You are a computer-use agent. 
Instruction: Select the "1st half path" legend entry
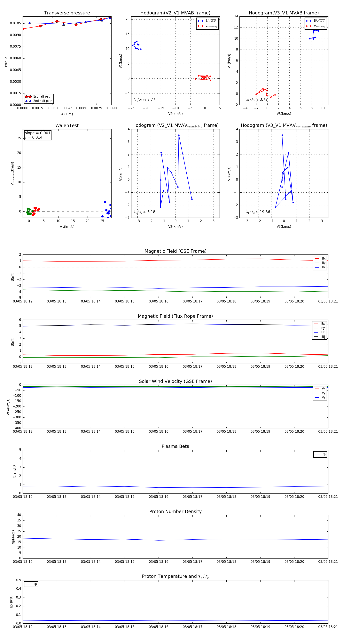(38, 96)
